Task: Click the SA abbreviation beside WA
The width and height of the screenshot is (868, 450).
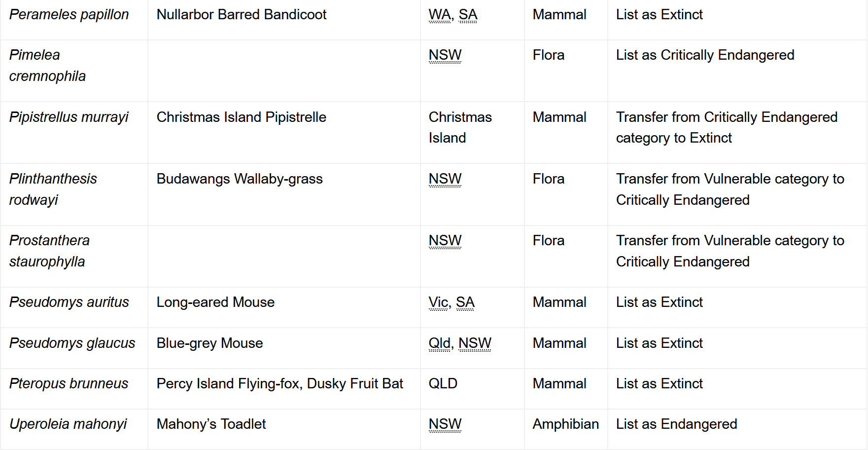Action: coord(468,15)
